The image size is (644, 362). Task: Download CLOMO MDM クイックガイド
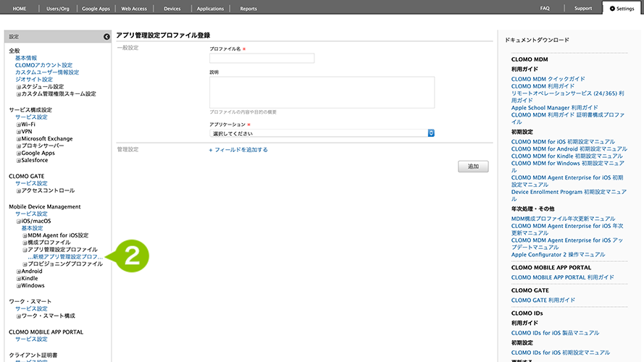548,79
